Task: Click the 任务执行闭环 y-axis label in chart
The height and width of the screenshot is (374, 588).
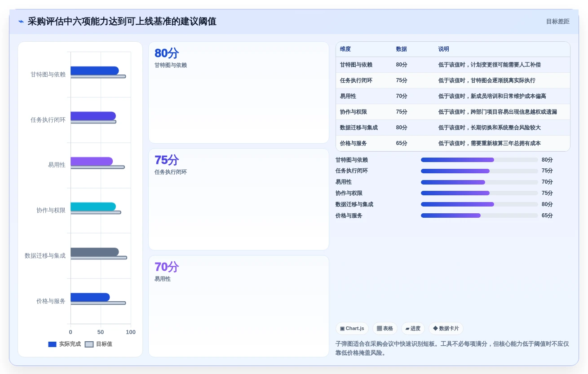Action: coord(48,120)
